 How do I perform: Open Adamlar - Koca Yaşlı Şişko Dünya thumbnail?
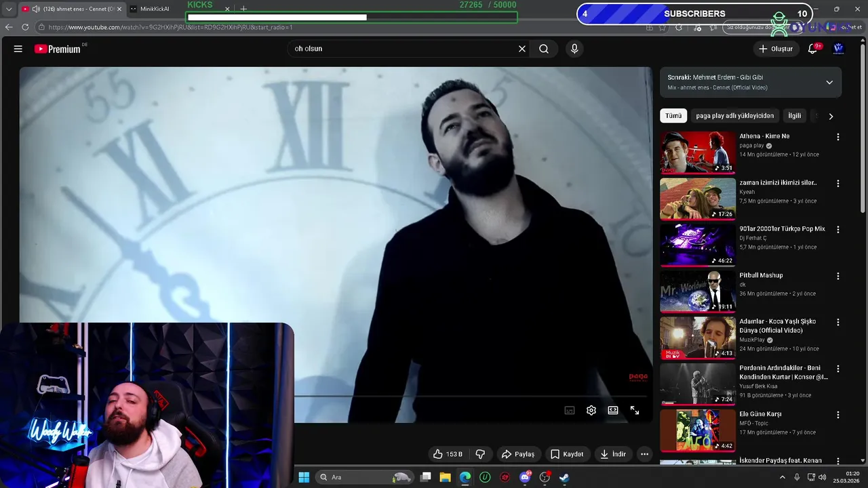click(x=697, y=338)
